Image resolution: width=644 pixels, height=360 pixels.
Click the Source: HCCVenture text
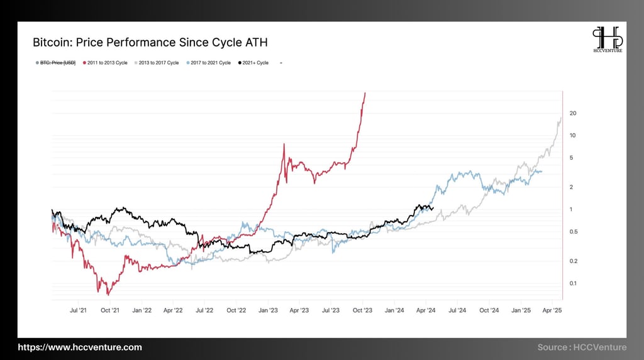tap(582, 347)
